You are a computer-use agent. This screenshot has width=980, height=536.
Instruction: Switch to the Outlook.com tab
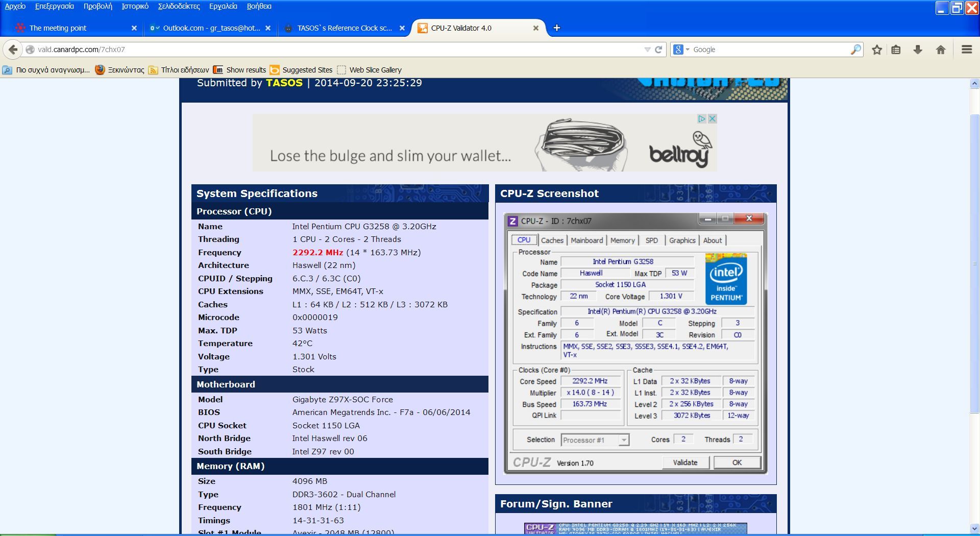pos(210,28)
